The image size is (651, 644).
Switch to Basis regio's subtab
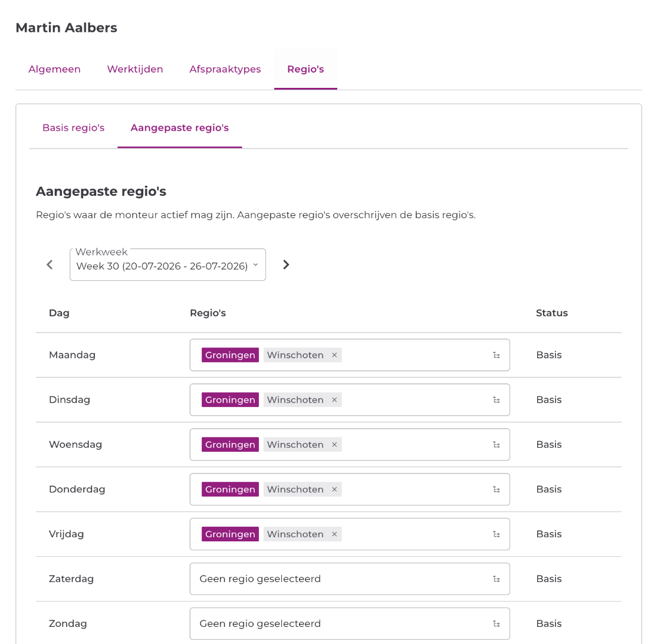(74, 127)
